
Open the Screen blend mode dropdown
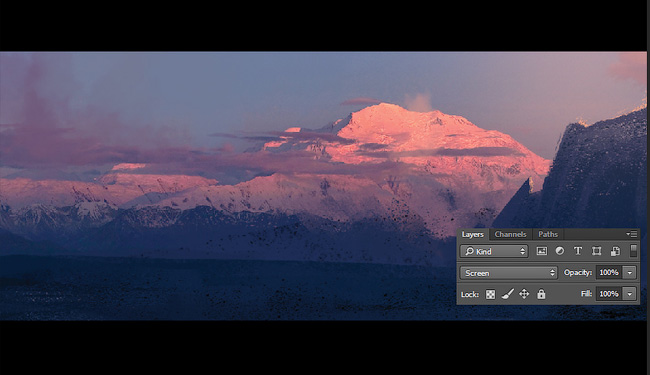coord(509,273)
